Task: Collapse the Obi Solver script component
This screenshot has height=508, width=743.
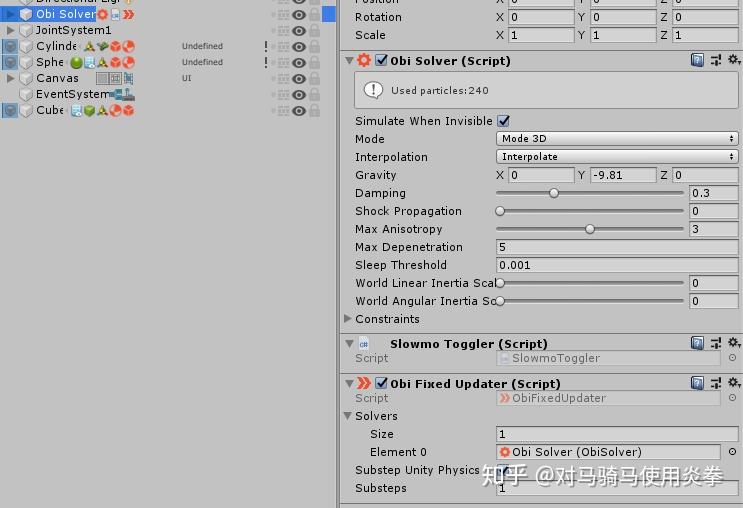Action: point(350,60)
